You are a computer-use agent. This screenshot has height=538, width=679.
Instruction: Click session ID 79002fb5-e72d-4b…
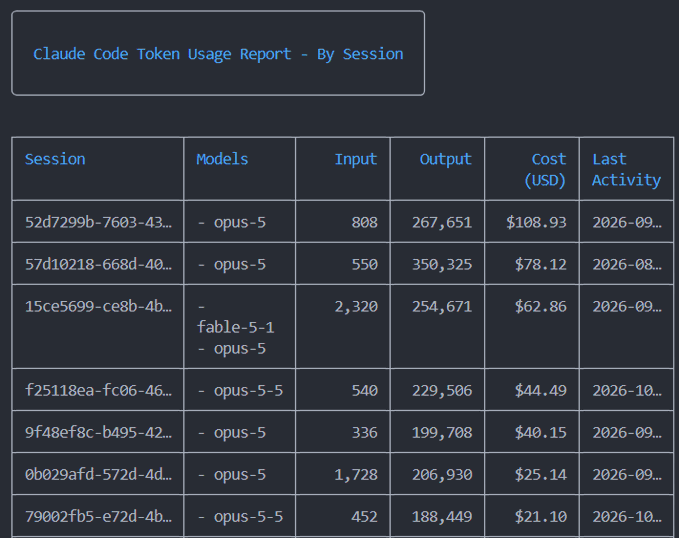[x=98, y=516]
